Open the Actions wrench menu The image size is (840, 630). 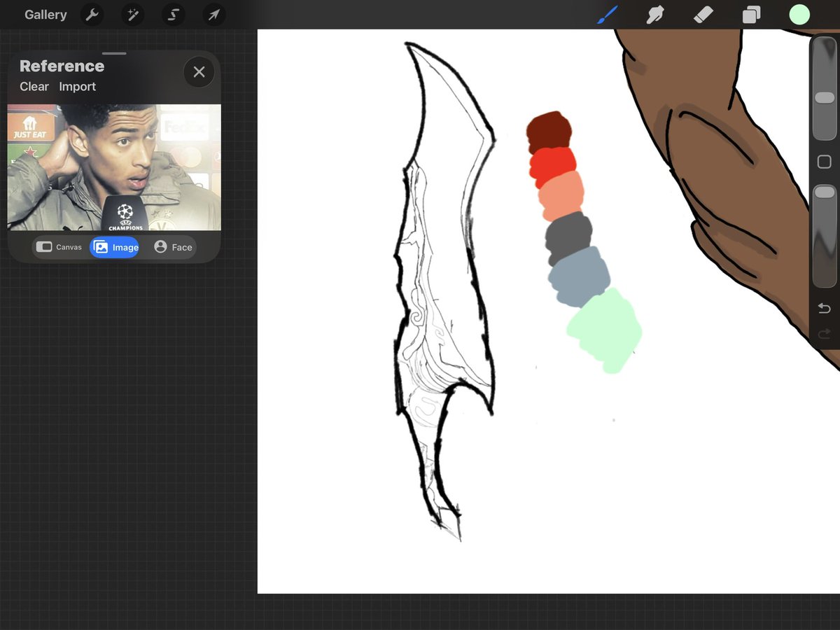91,15
